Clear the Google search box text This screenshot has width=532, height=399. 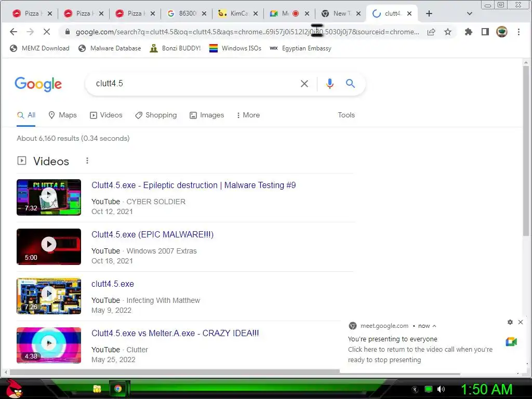pos(304,84)
